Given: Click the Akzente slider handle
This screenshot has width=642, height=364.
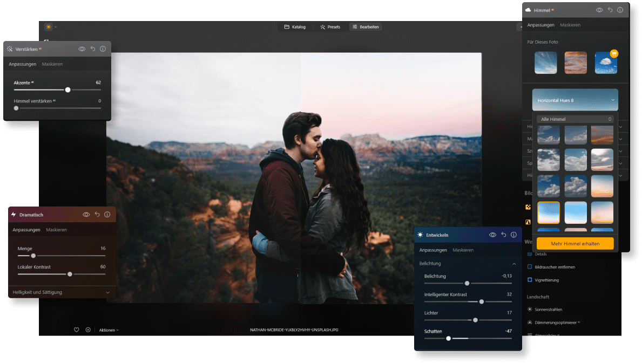Looking at the screenshot, I should [x=67, y=90].
